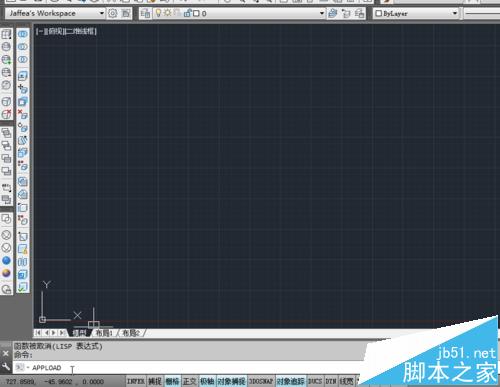The image size is (500, 387).
Task: Toggle 栅格 grid display
Action: coord(173,381)
